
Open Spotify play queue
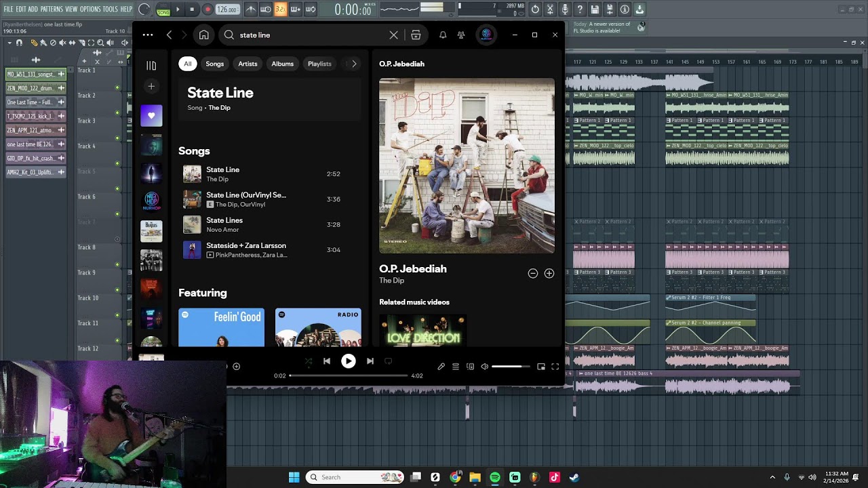pos(456,367)
